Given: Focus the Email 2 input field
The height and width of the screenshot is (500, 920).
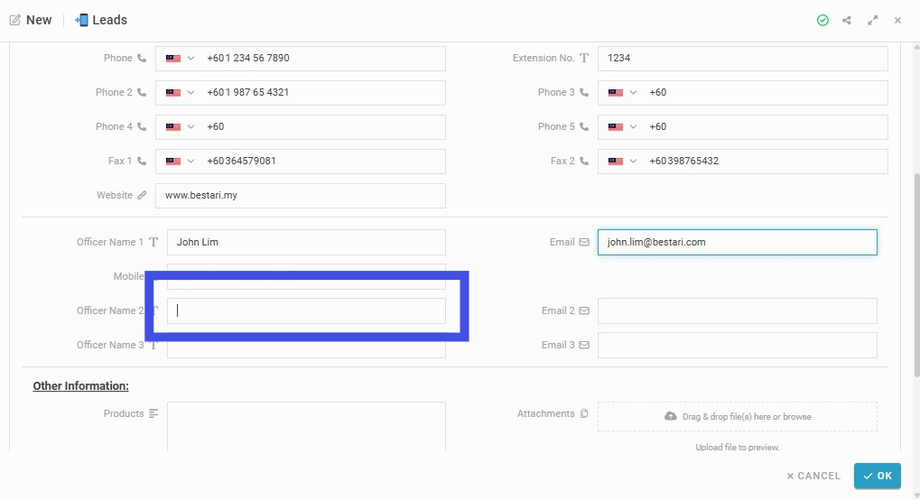Looking at the screenshot, I should click(x=738, y=311).
